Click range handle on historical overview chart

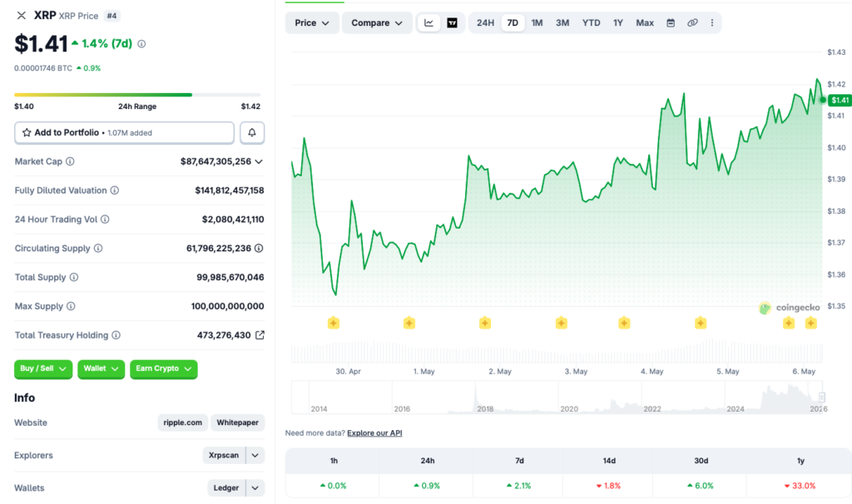(821, 397)
